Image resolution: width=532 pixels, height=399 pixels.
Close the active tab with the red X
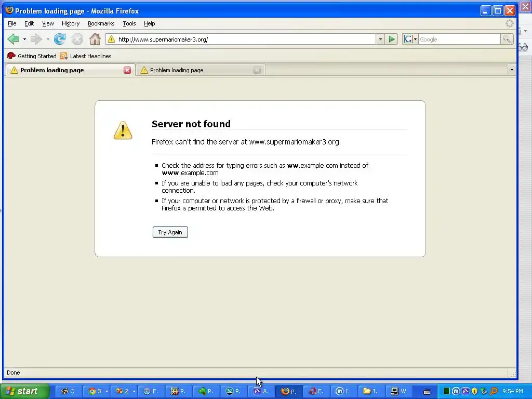coord(127,70)
